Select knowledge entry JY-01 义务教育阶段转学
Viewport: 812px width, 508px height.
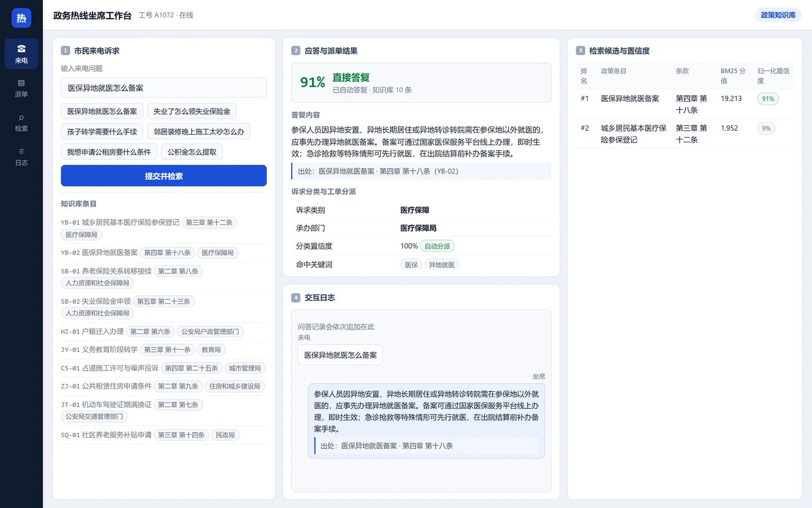(164, 350)
